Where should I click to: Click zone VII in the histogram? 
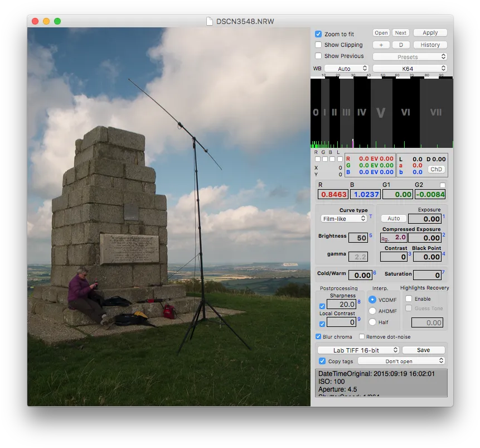436,113
